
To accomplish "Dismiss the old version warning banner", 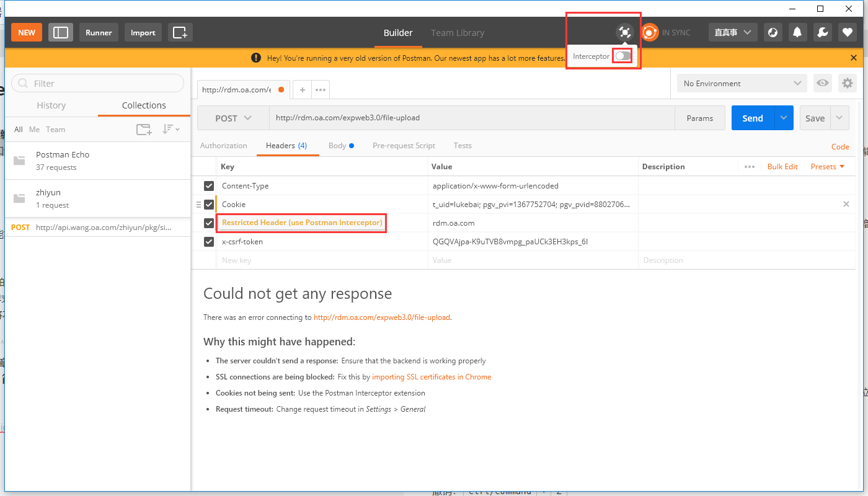I will (x=854, y=58).
